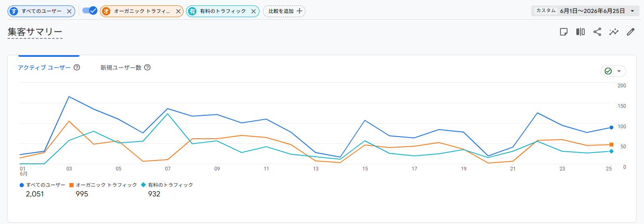Click the x-axis date label 15
Image resolution: width=644 pixels, height=224 pixels.
365,169
